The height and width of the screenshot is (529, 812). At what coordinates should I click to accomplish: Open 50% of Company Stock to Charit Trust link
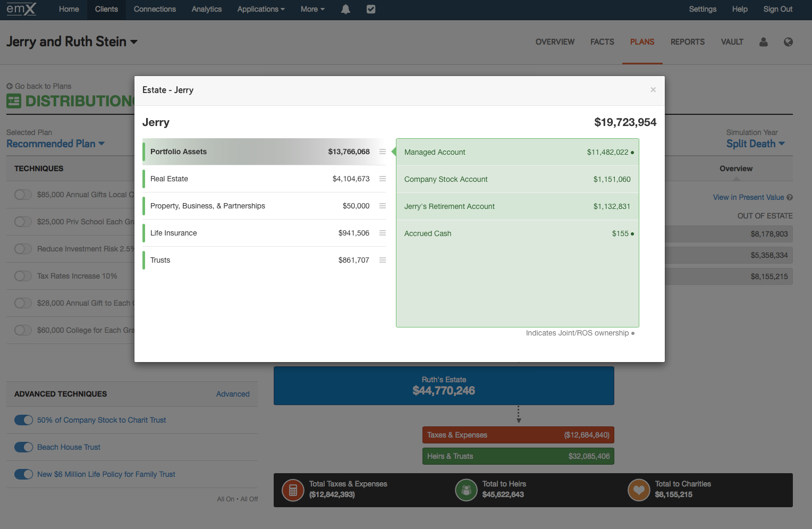point(101,420)
